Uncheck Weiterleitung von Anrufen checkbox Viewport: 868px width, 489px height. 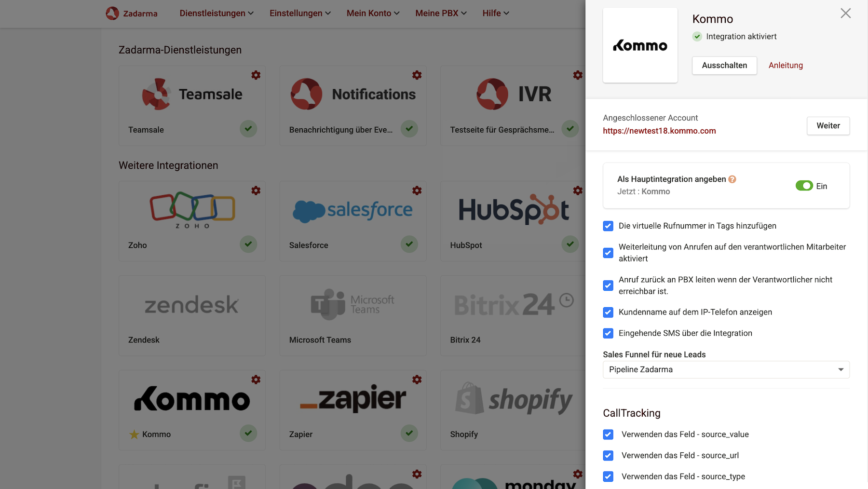click(608, 253)
